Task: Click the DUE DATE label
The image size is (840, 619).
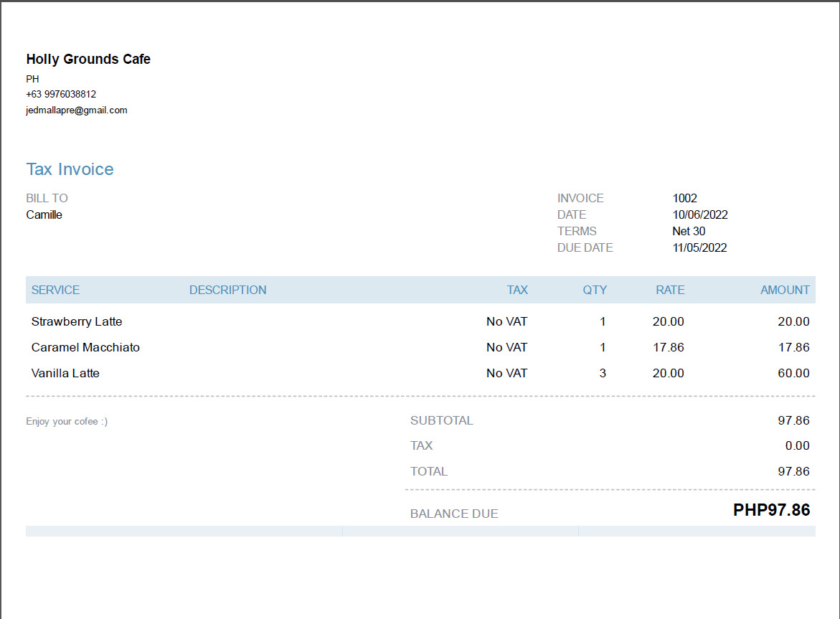Action: [585, 248]
